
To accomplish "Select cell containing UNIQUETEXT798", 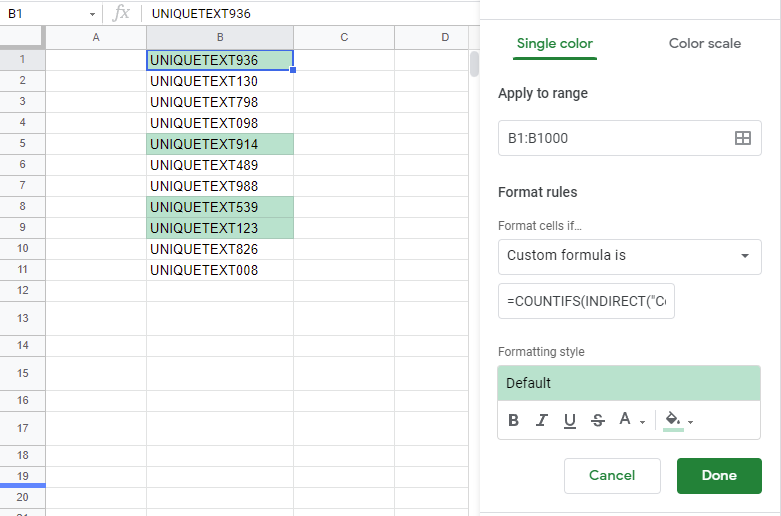I will coord(220,102).
